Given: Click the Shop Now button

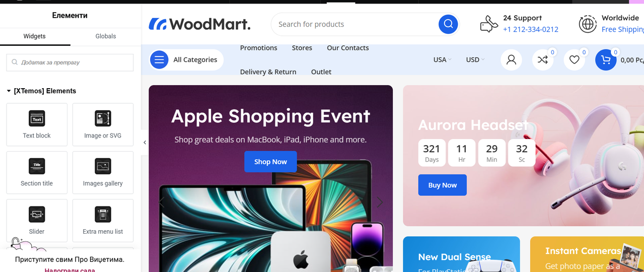Looking at the screenshot, I should [270, 162].
